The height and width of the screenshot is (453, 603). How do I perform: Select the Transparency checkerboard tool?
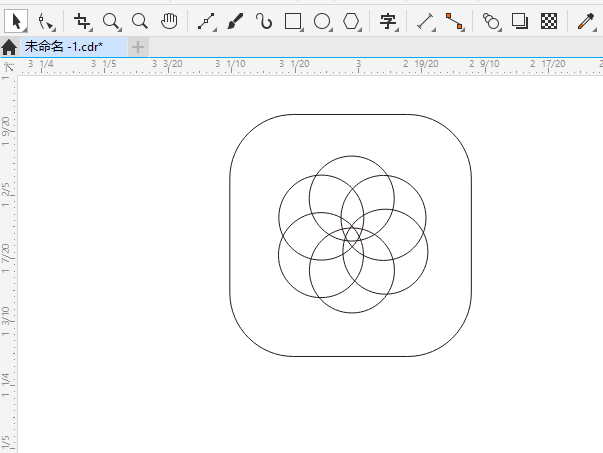[549, 21]
